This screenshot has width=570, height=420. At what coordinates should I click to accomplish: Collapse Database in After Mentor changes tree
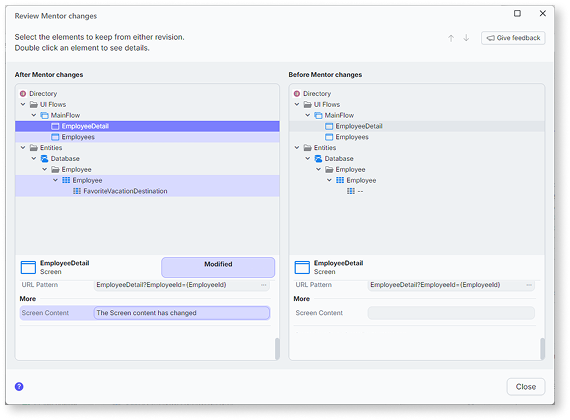[x=34, y=159]
